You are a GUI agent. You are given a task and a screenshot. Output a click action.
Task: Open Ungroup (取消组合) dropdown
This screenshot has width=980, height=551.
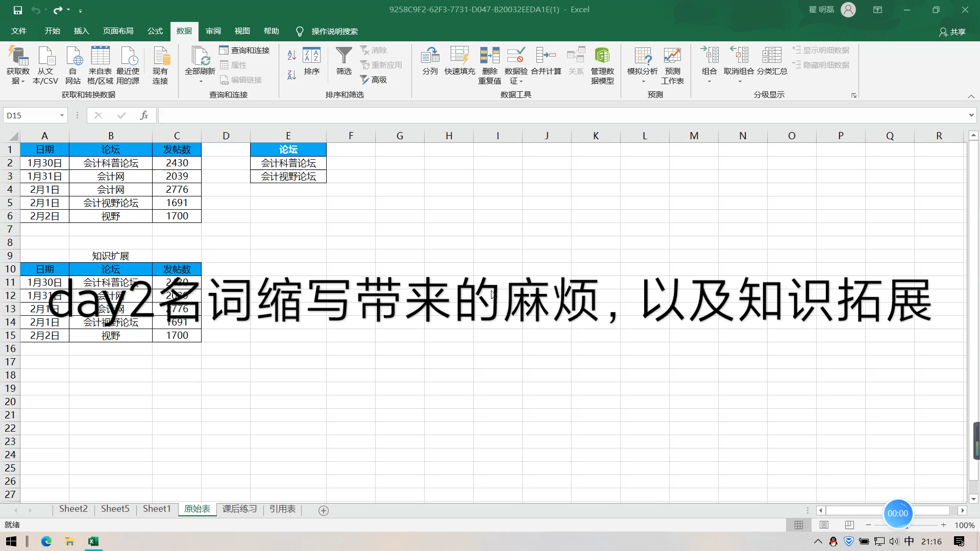tap(739, 82)
